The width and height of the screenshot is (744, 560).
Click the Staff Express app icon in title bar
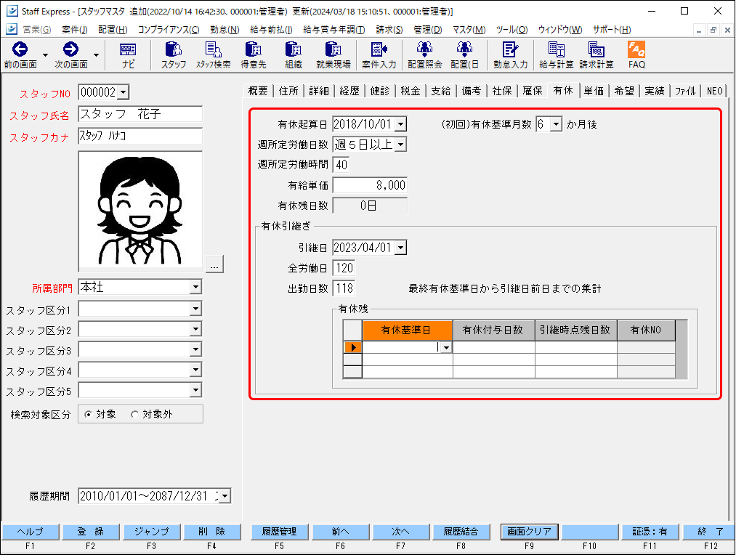click(x=12, y=11)
